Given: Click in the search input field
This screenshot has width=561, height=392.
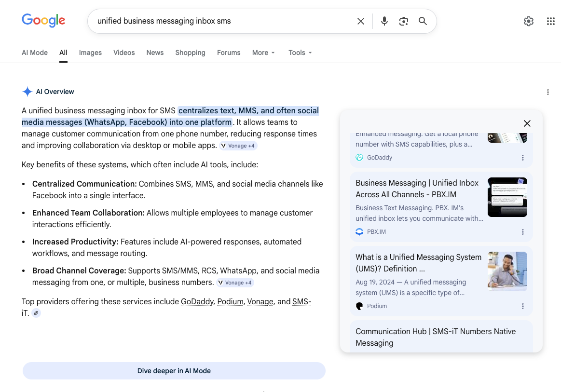Looking at the screenshot, I should pos(222,21).
